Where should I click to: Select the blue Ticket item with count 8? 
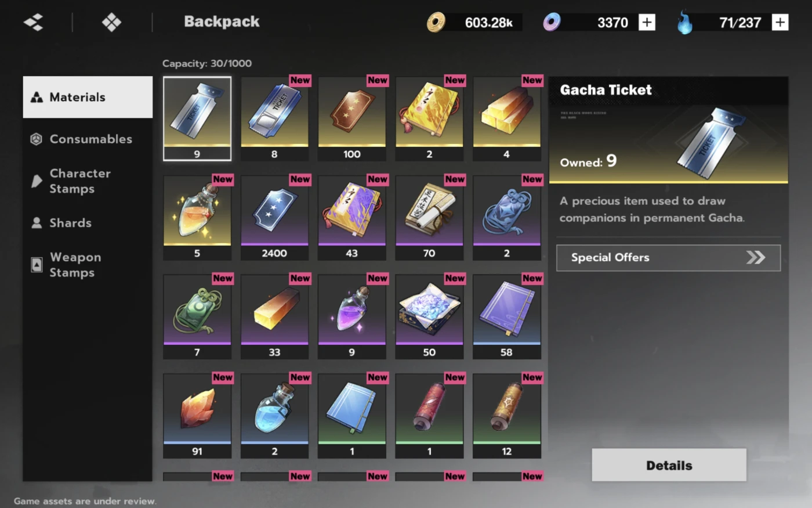(274, 118)
